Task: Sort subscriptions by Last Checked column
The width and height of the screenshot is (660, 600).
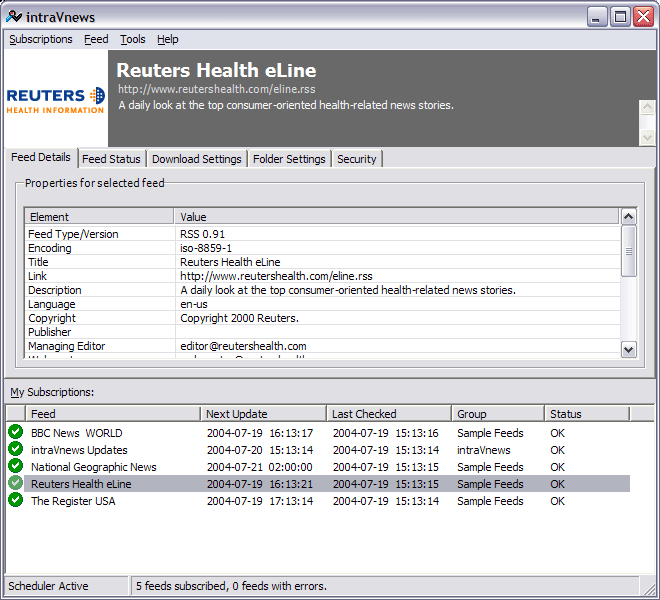Action: coord(389,414)
